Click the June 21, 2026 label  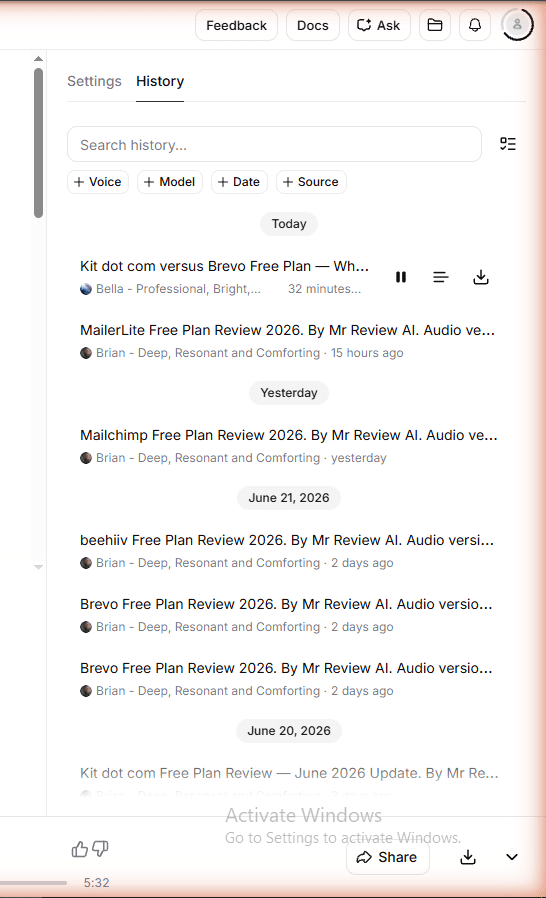[x=289, y=498]
